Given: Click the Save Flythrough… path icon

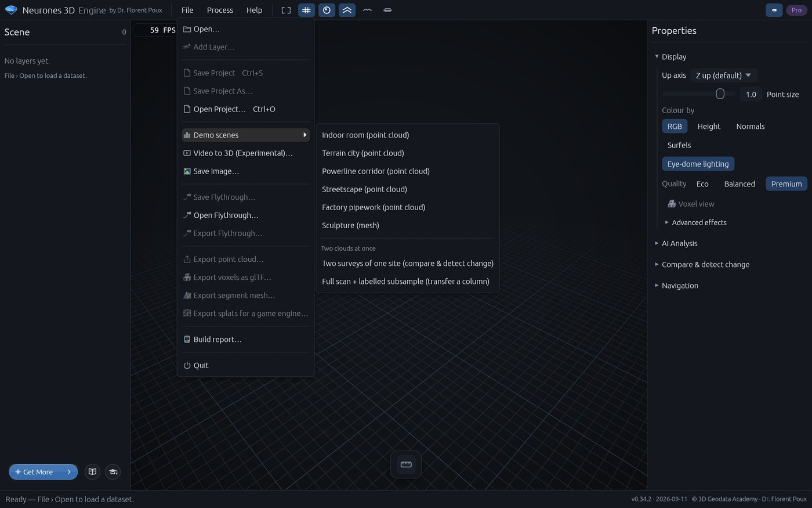Looking at the screenshot, I should pyautogui.click(x=187, y=197).
